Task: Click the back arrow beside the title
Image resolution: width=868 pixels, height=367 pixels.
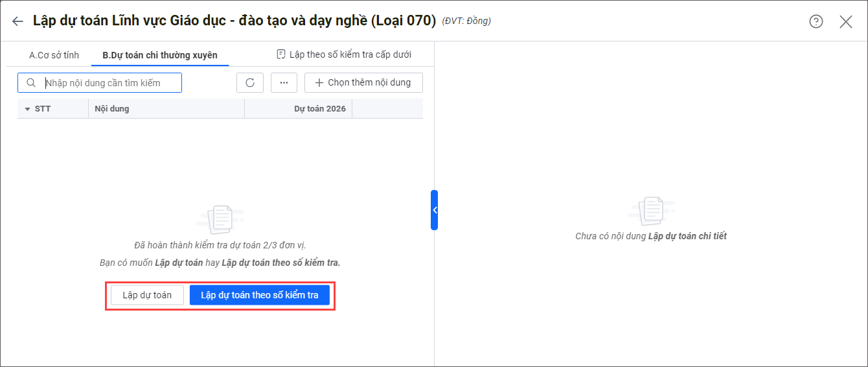Action: tap(17, 21)
